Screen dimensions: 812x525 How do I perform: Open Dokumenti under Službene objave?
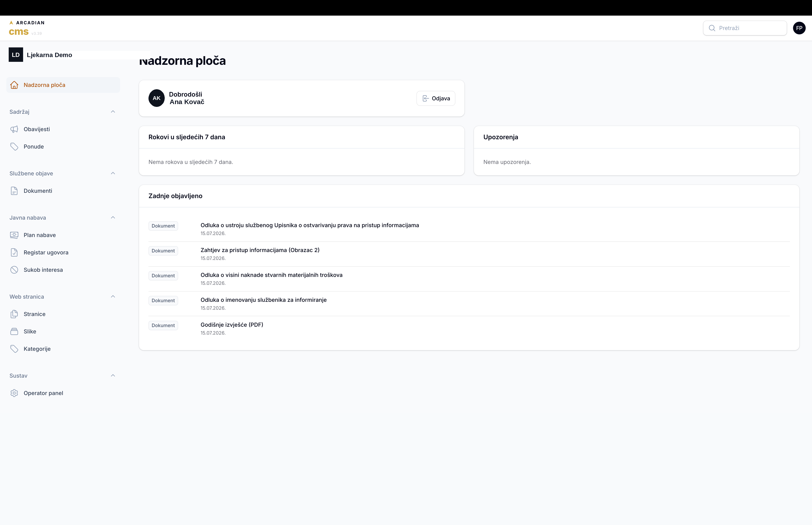[x=63, y=191]
